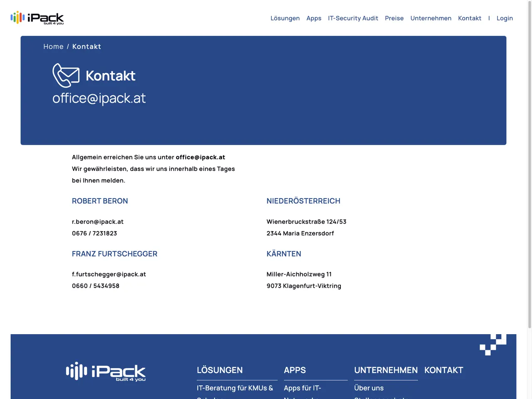Image resolution: width=532 pixels, height=399 pixels.
Task: Open the Preise page
Action: (x=394, y=18)
